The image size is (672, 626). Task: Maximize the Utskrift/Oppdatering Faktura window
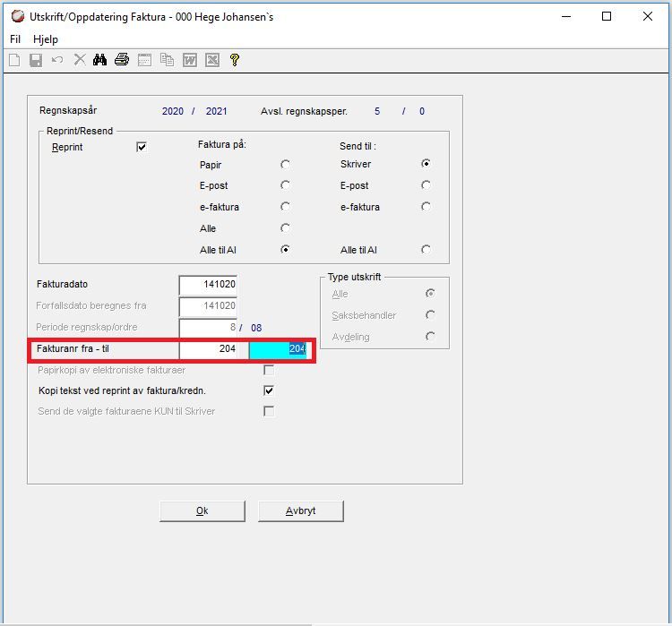607,17
